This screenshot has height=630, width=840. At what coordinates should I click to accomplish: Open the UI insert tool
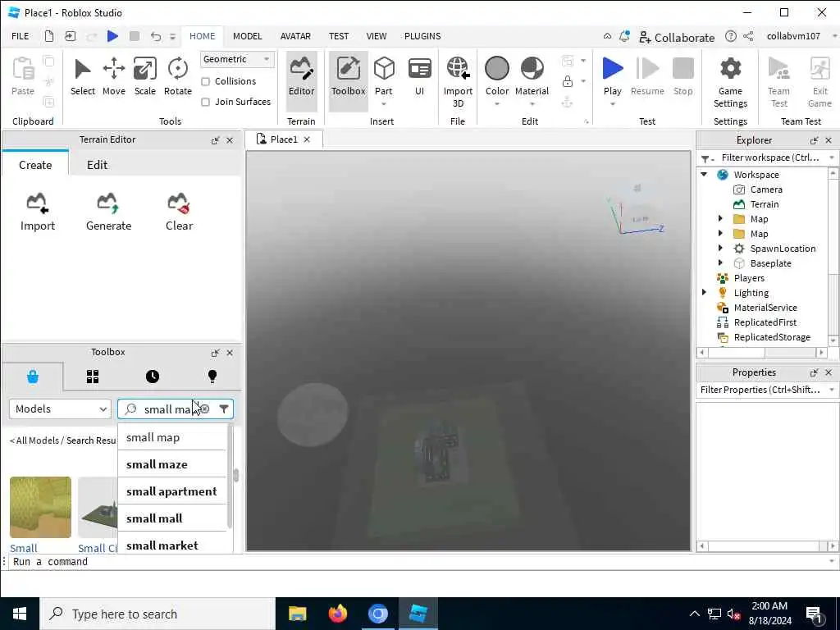tap(419, 77)
